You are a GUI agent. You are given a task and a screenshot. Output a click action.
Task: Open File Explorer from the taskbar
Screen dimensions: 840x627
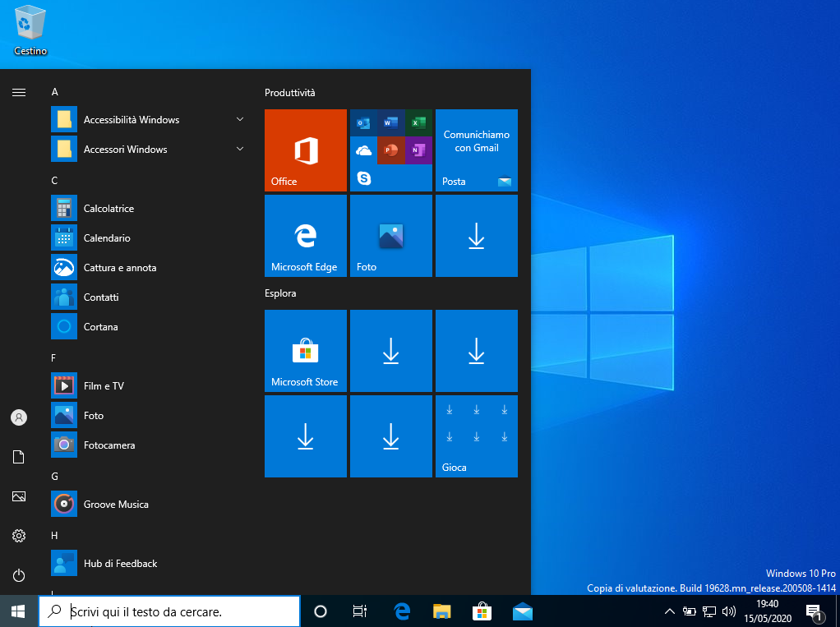point(442,611)
